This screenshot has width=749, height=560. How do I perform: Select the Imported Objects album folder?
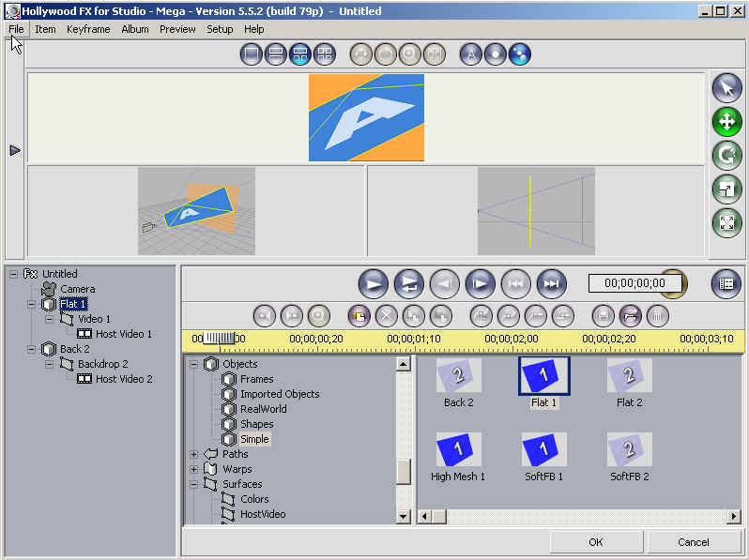(280, 394)
